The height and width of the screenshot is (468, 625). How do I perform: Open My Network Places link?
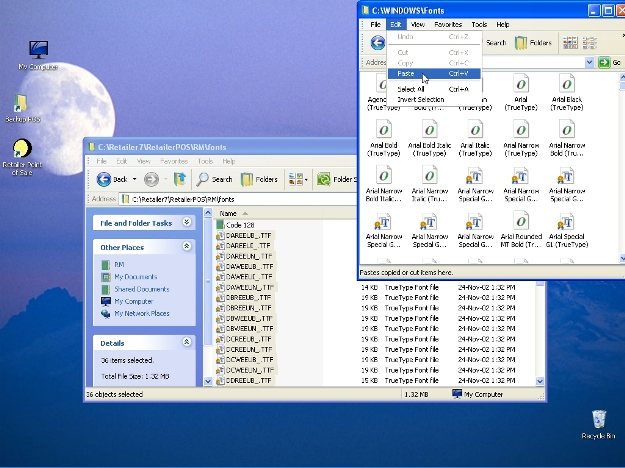(x=141, y=313)
